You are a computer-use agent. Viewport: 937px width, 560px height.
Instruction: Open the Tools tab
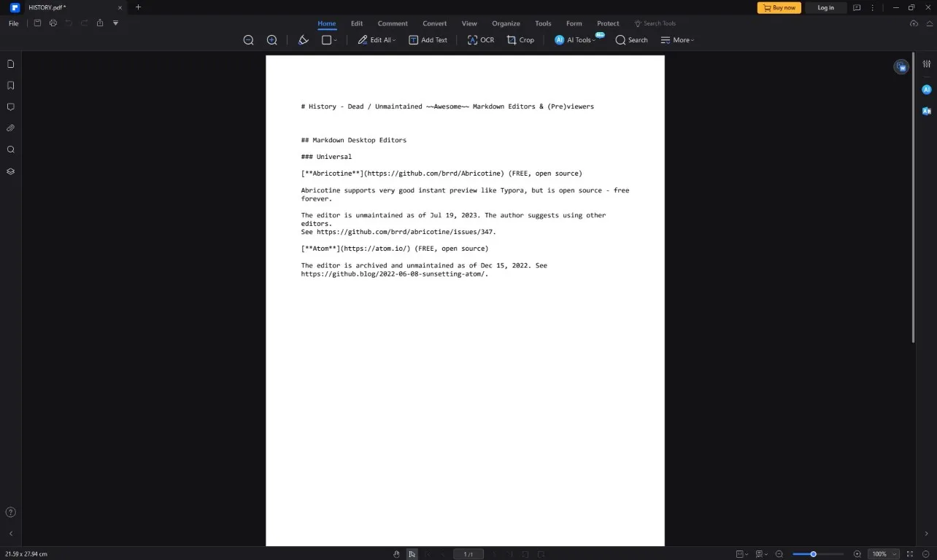tap(543, 23)
